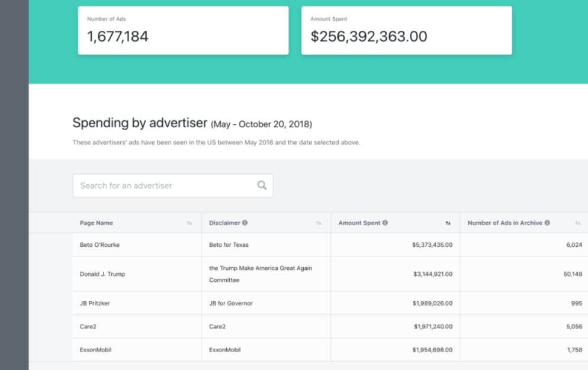
Task: Click the Number of Ads card label
Action: 107,19
